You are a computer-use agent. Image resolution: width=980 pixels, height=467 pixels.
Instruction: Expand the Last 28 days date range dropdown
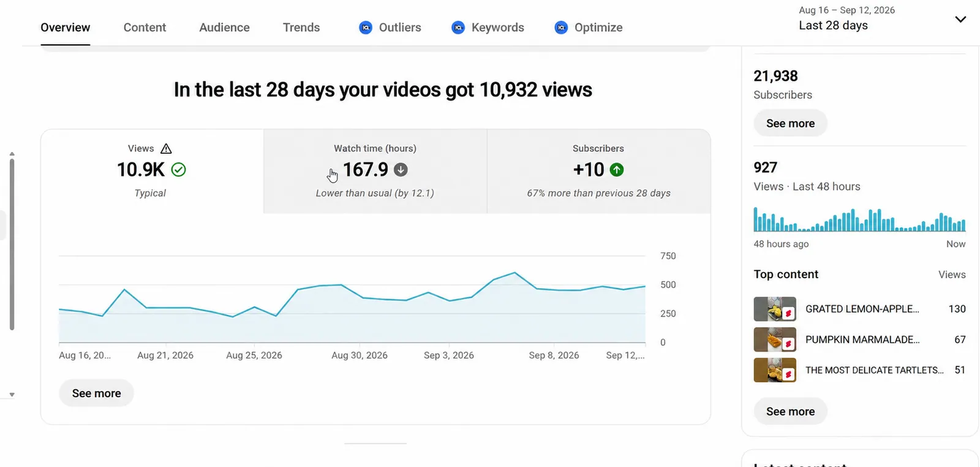coord(960,19)
